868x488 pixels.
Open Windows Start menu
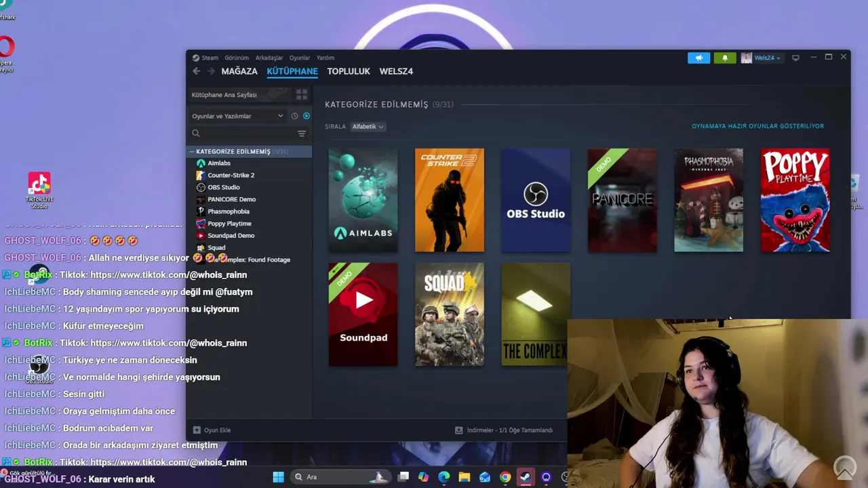point(278,477)
